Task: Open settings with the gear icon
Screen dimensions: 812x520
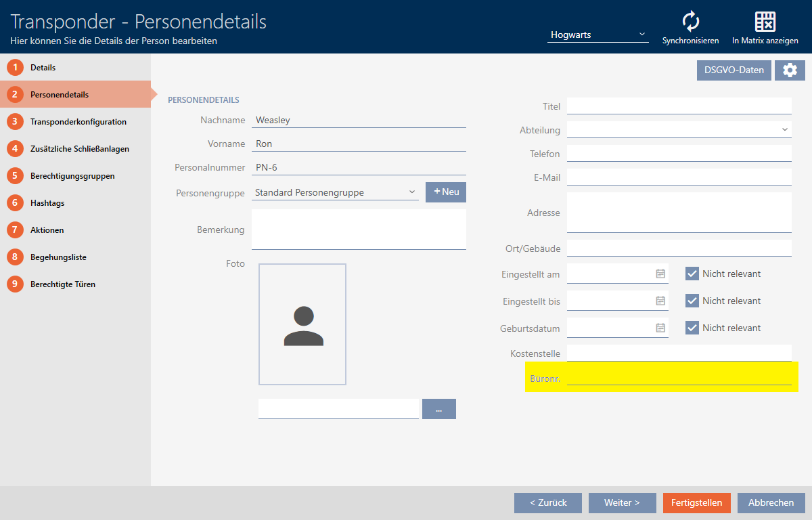Action: click(x=790, y=70)
